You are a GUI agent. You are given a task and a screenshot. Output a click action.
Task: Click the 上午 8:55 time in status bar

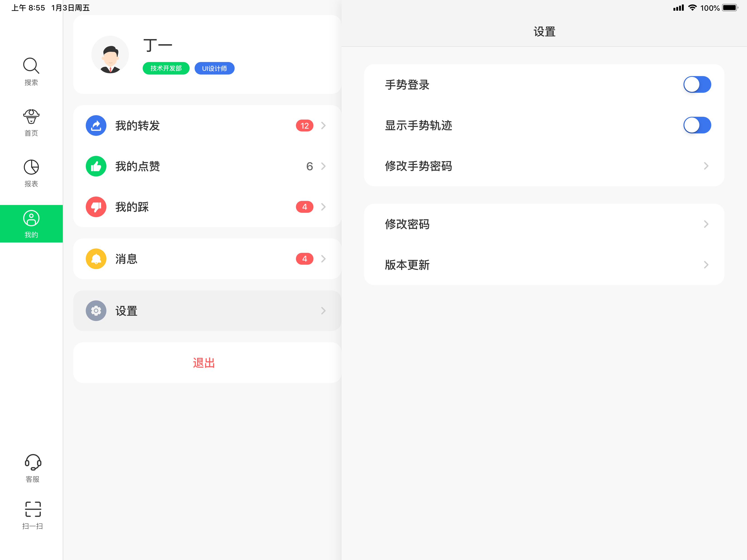(28, 8)
